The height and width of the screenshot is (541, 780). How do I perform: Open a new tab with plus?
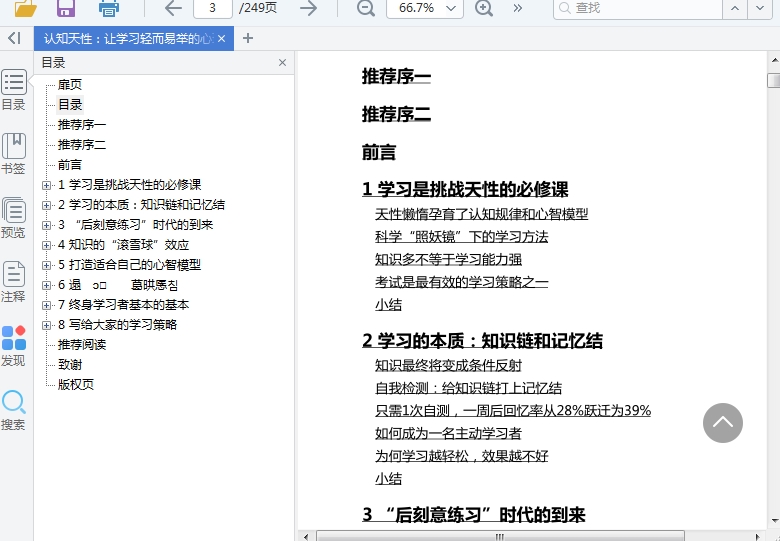pyautogui.click(x=248, y=38)
